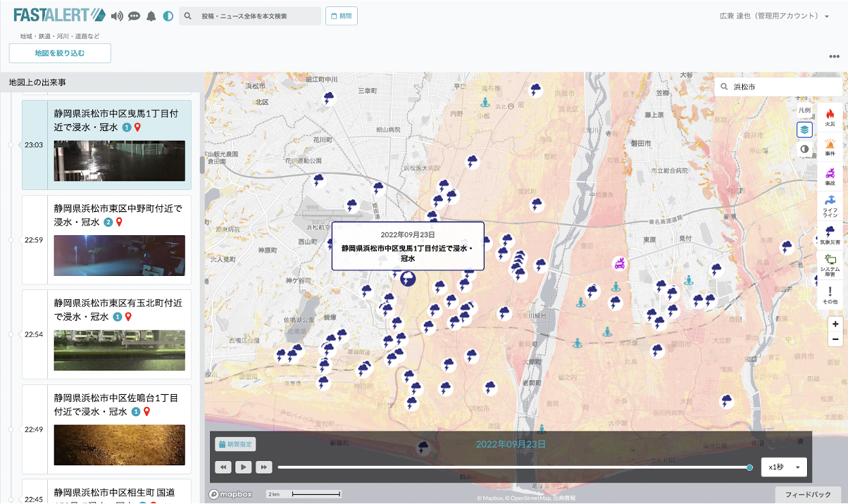Toggle the half-circle contrast theme in header
848x504 pixels.
(168, 16)
